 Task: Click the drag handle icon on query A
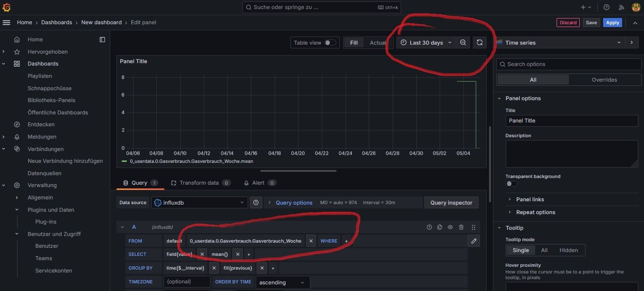[473, 227]
